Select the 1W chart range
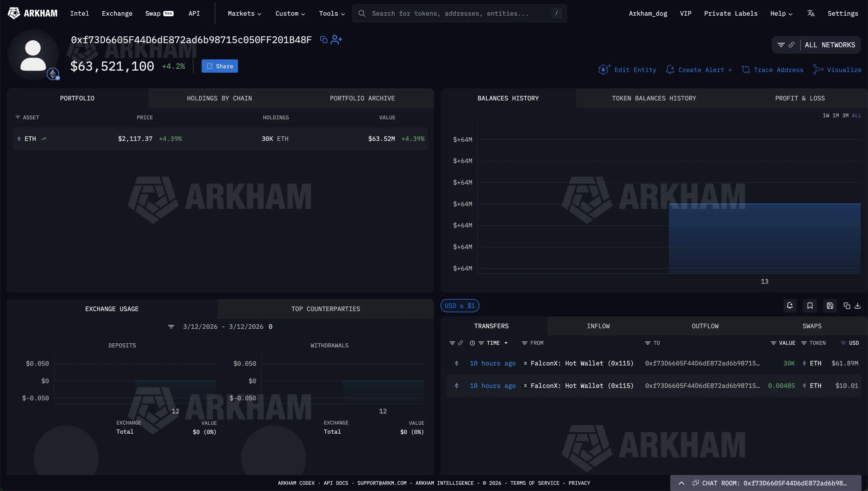Screen dimensions: 868x491 [x=826, y=115]
